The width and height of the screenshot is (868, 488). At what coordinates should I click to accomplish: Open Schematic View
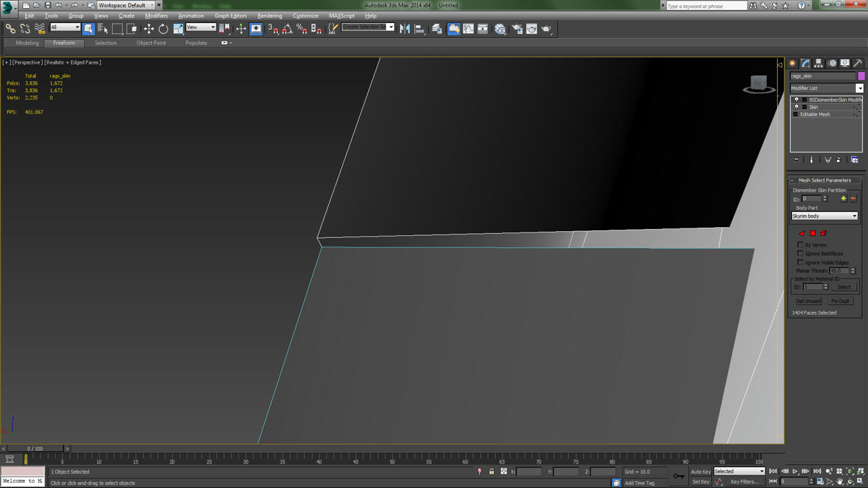(x=483, y=28)
